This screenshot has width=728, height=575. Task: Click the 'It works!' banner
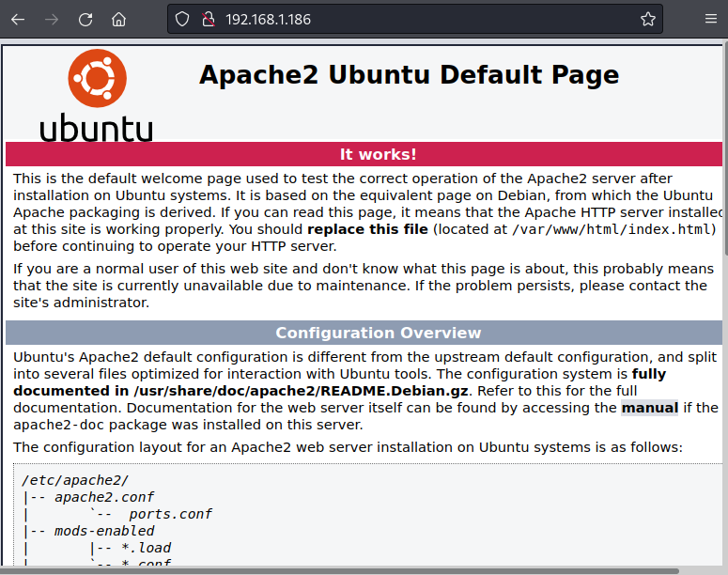coord(364,154)
